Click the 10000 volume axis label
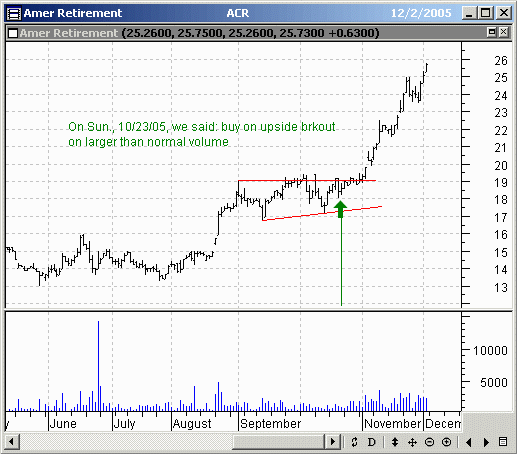The height and width of the screenshot is (454, 517). 490,351
